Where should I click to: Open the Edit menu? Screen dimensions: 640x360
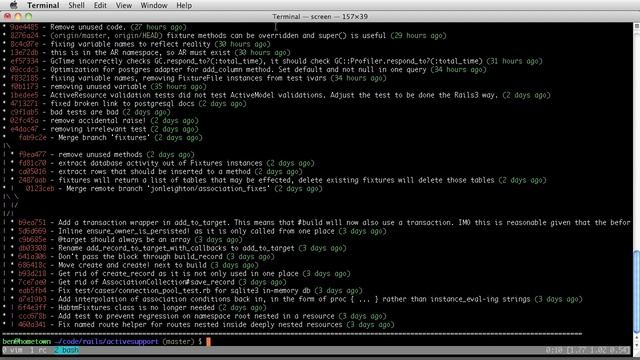100,5
